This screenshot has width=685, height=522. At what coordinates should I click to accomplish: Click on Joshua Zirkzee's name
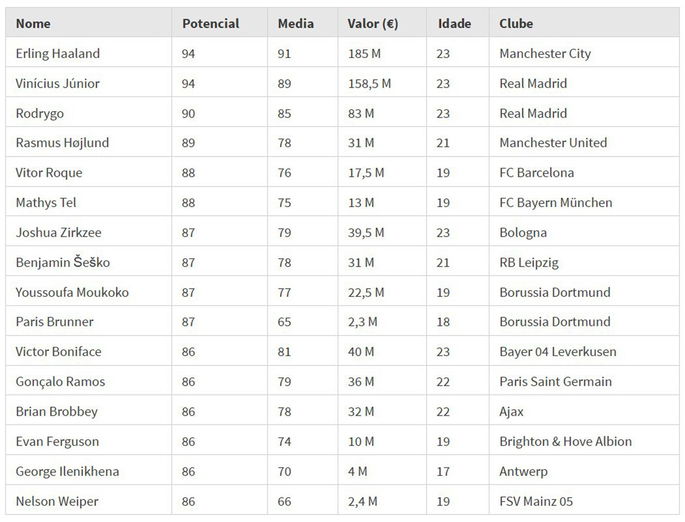59,233
